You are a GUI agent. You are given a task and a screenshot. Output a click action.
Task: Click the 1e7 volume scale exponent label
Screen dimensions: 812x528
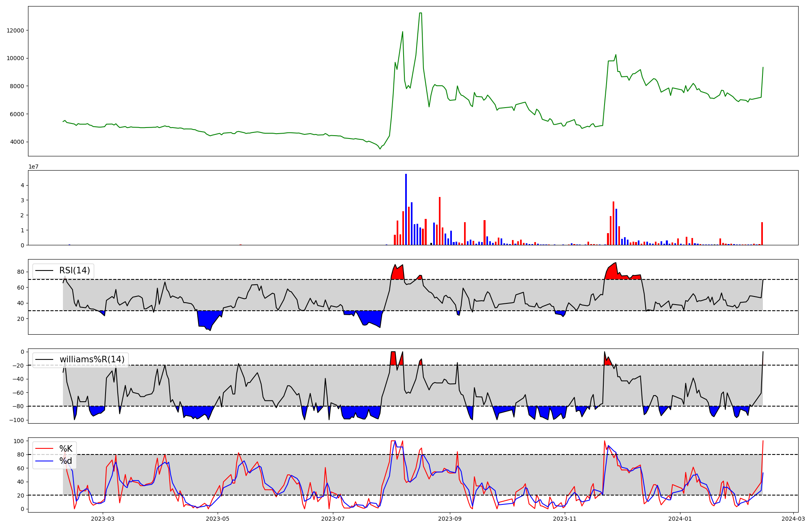33,167
